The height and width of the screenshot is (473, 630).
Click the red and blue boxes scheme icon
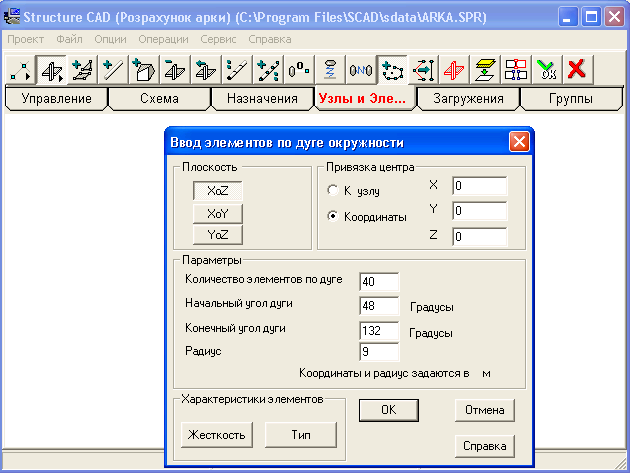tap(516, 70)
